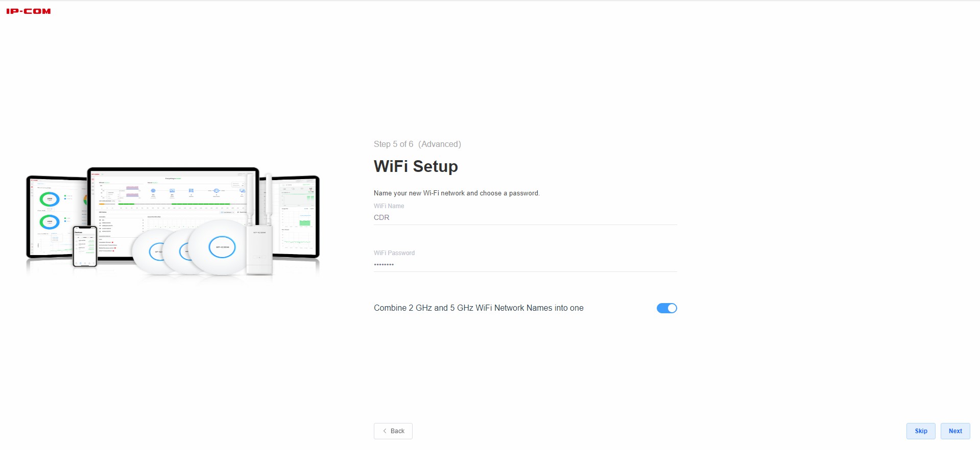Go back with the Back button
The height and width of the screenshot is (450, 980).
pos(393,431)
